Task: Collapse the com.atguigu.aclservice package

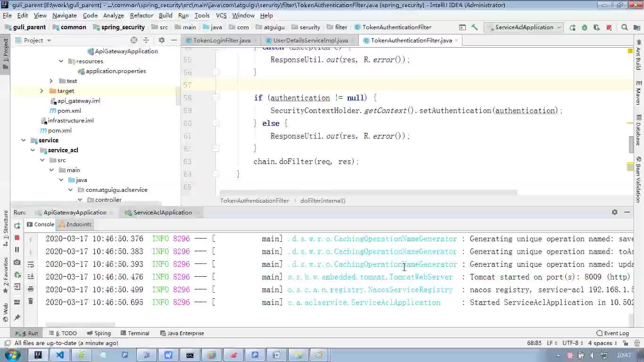Action: point(70,190)
